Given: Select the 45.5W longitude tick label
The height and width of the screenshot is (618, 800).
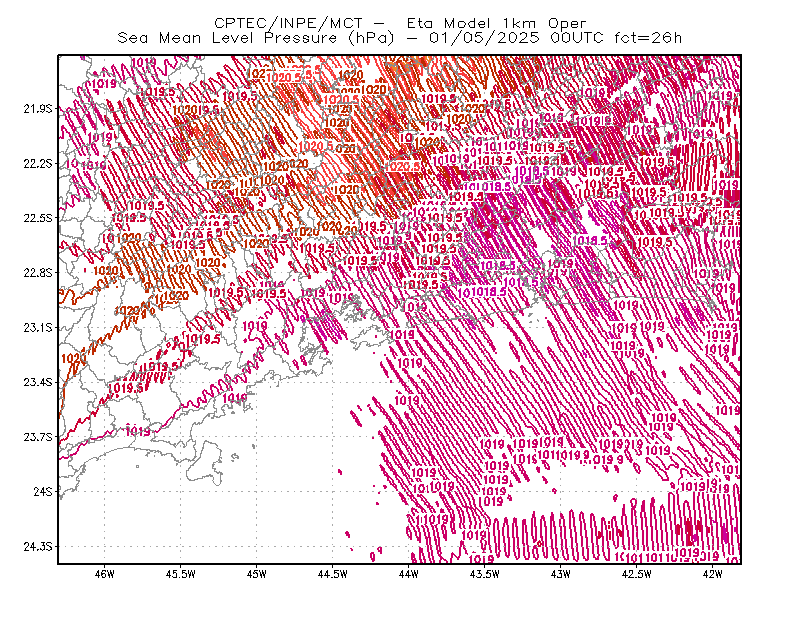Looking at the screenshot, I should (181, 574).
